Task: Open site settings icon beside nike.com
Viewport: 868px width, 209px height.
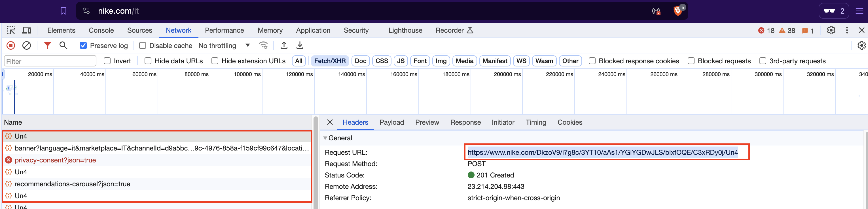Action: click(x=86, y=11)
